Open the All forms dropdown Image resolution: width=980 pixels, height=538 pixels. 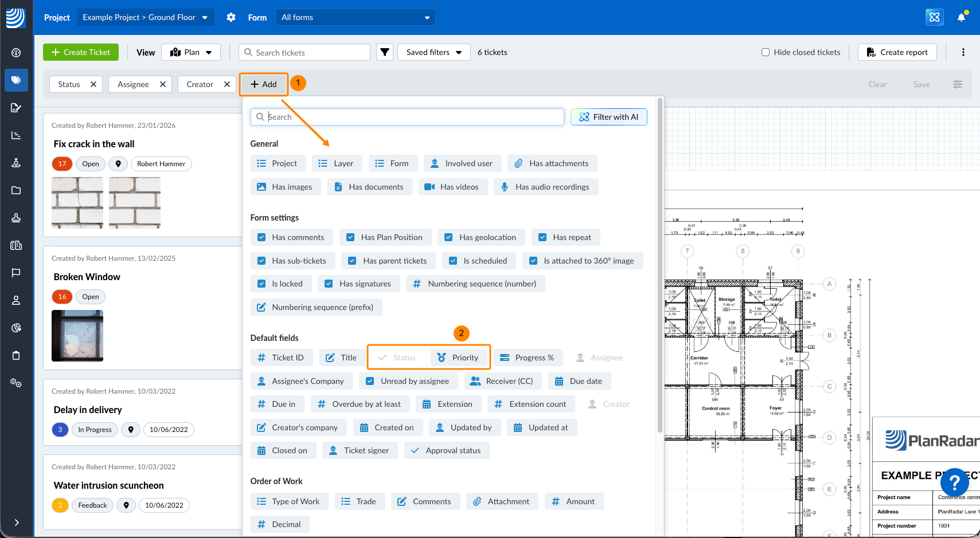click(x=355, y=17)
